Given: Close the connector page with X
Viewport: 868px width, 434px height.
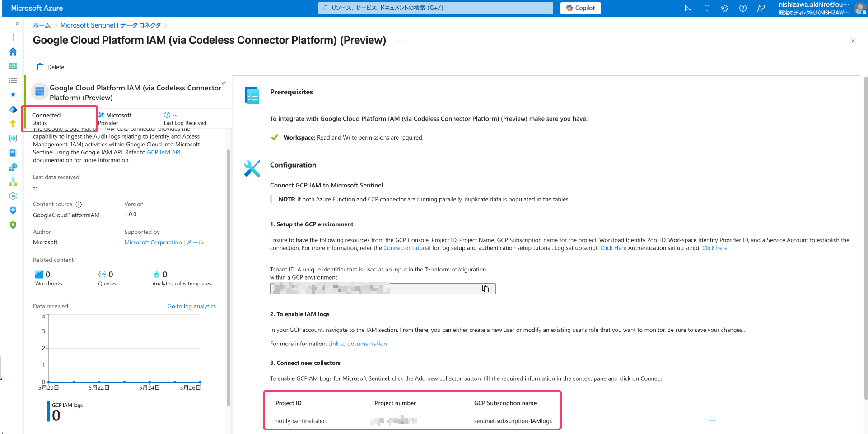Looking at the screenshot, I should click(x=853, y=41).
